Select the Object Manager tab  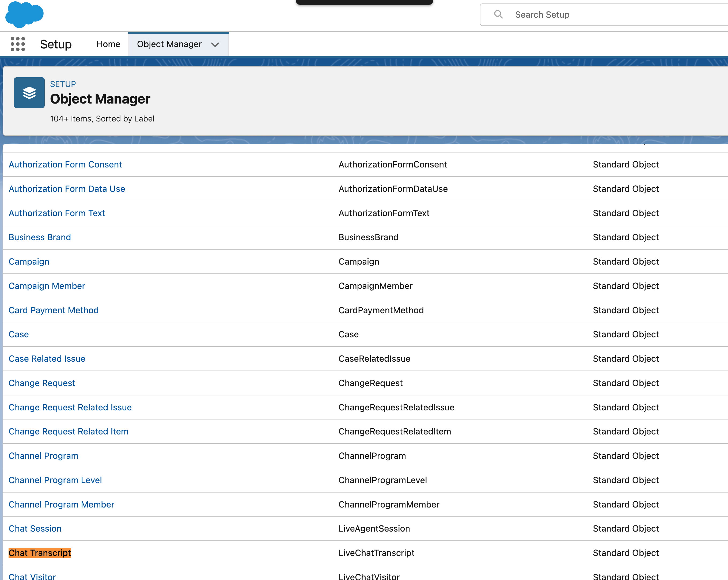click(169, 44)
